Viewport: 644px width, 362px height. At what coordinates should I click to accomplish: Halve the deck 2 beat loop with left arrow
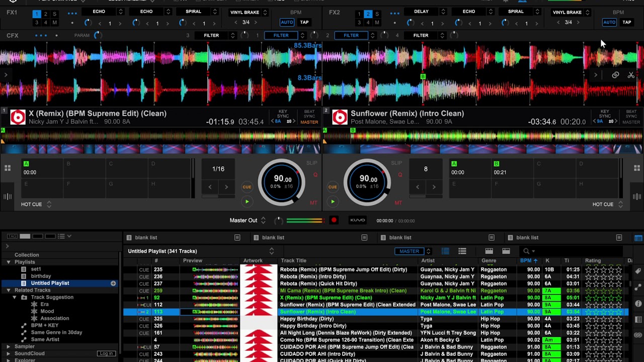click(418, 187)
